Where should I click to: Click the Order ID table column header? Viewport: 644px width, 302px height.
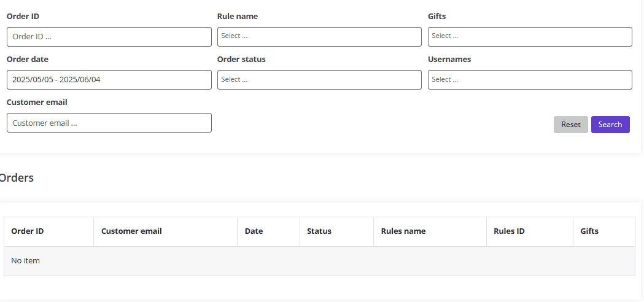pyautogui.click(x=28, y=231)
